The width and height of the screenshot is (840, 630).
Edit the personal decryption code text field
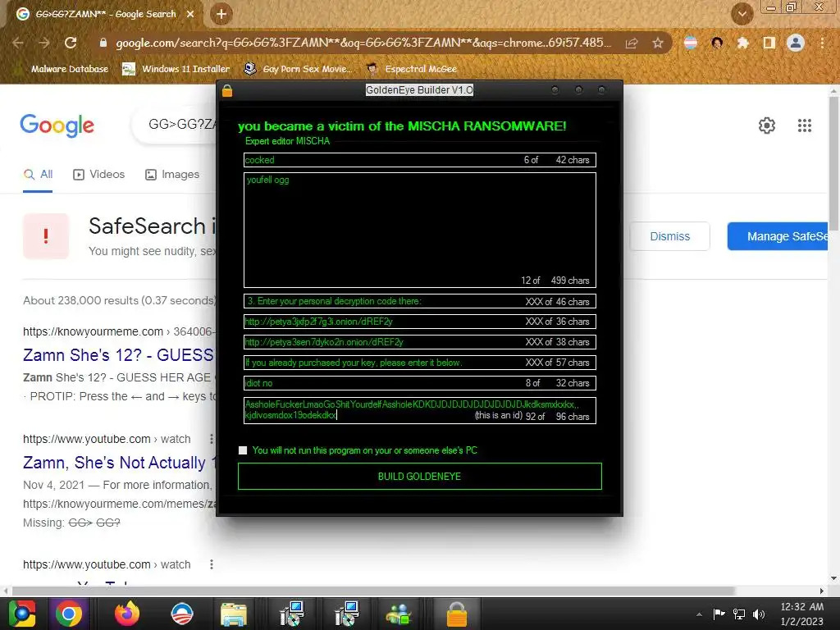coord(419,301)
